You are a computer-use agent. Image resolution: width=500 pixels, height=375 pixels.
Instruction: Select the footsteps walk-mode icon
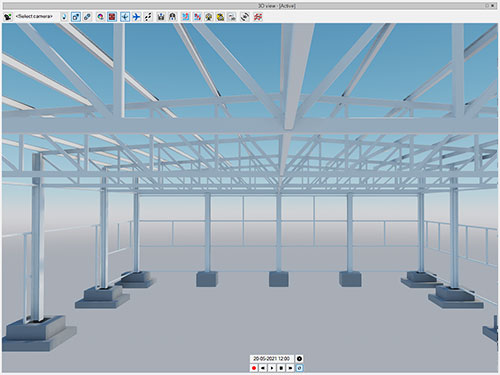[x=148, y=16]
